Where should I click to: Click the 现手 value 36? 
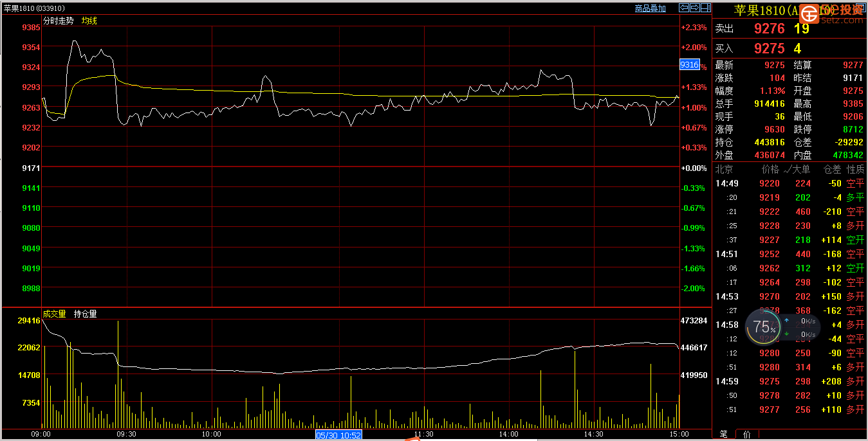click(780, 116)
